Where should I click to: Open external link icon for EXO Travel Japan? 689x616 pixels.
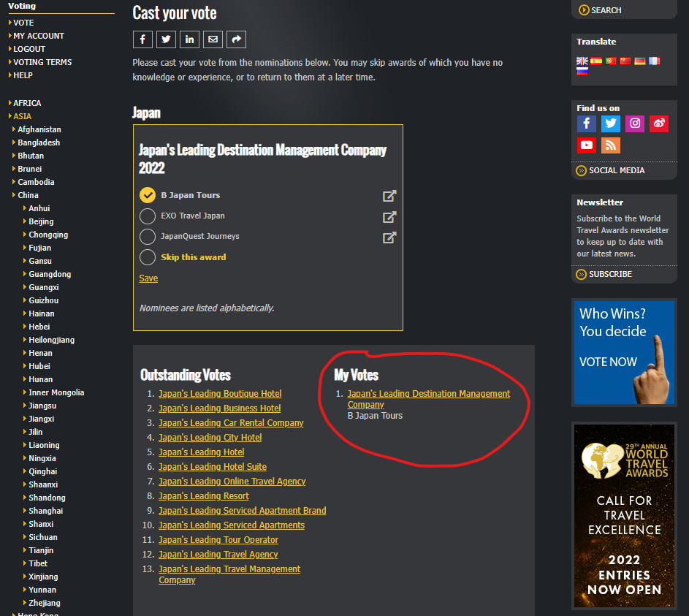(389, 216)
